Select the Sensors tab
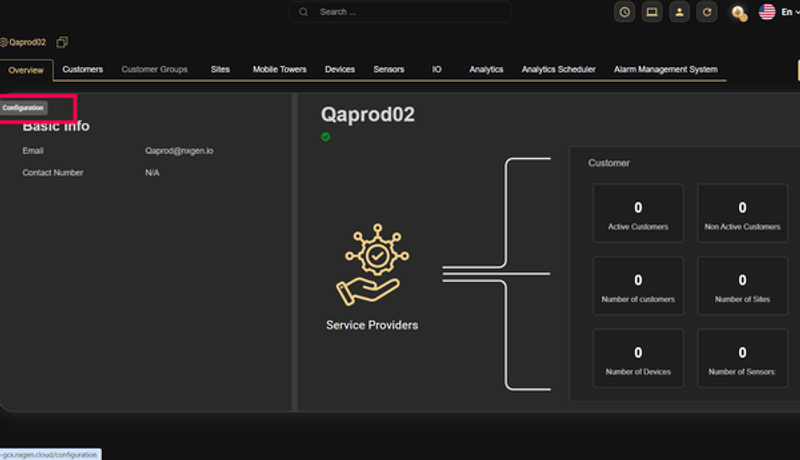 [389, 69]
